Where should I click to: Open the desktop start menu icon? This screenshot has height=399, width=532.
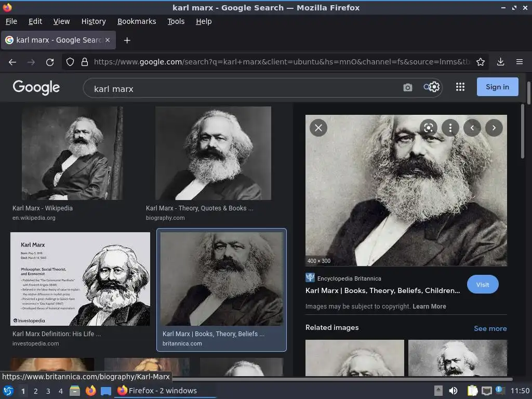(x=8, y=391)
